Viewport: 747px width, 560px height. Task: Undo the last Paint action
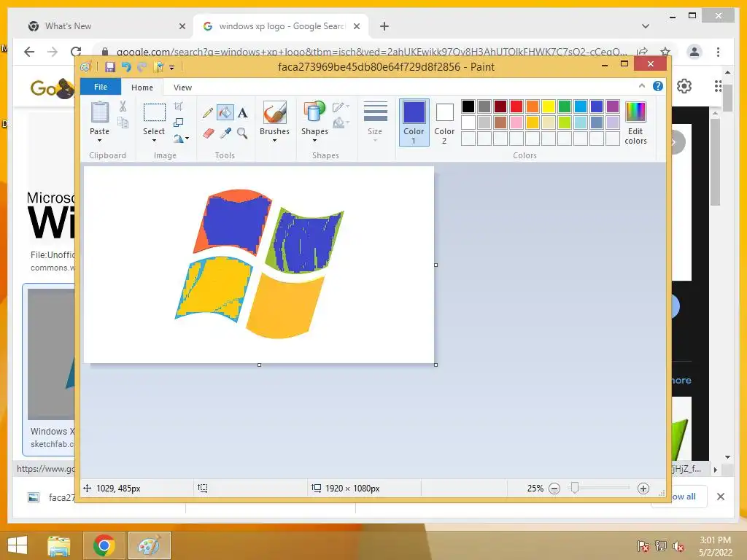coord(126,67)
